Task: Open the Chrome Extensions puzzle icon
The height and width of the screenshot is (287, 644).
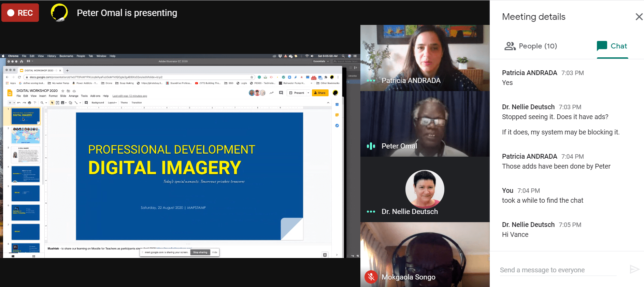Action: point(326,77)
